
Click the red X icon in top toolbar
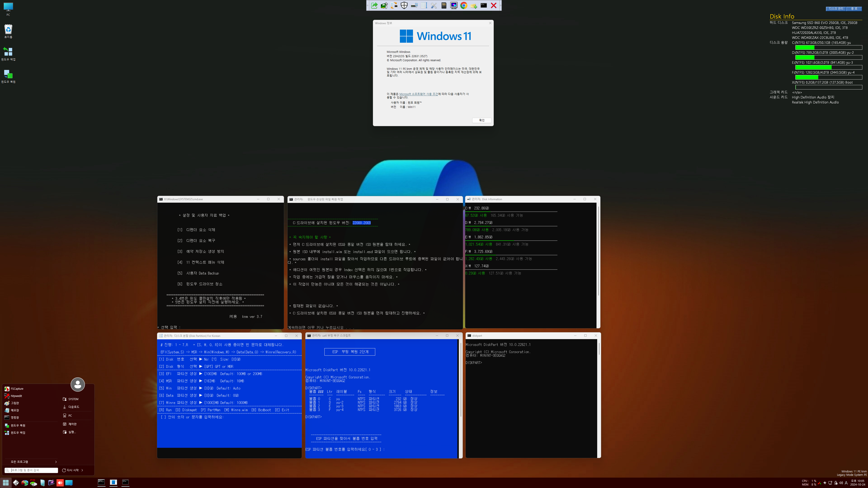(494, 5)
